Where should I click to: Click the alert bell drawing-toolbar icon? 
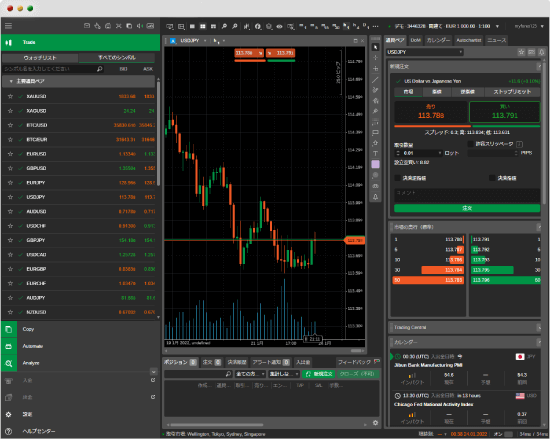click(x=375, y=197)
